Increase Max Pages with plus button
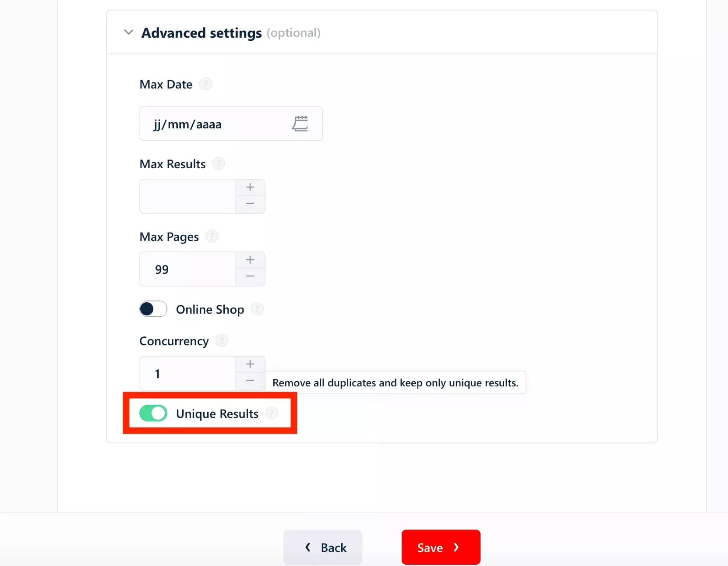The height and width of the screenshot is (566, 728). point(250,260)
